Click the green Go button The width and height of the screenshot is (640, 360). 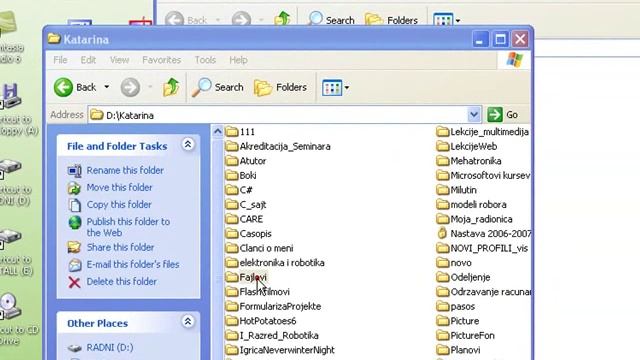[503, 115]
